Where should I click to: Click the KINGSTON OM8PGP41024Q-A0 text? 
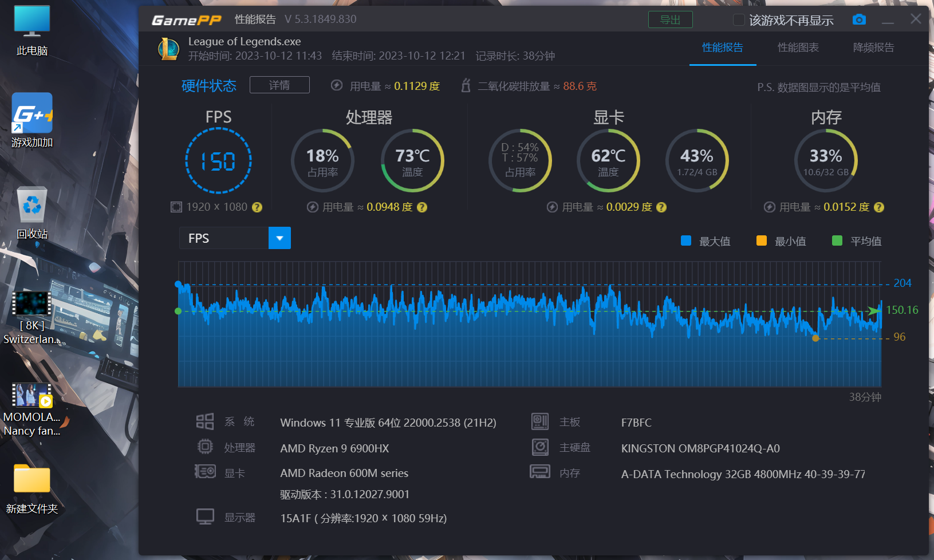coord(700,448)
